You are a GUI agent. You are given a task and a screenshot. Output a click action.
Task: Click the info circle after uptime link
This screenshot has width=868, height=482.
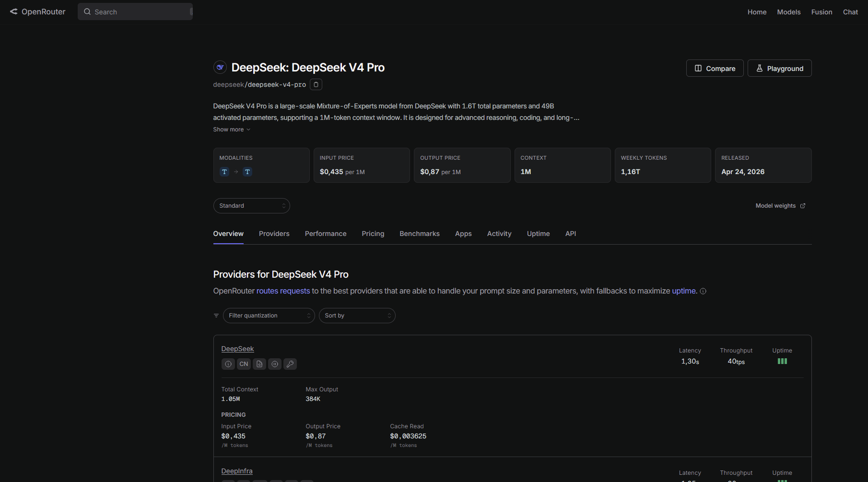click(x=703, y=291)
